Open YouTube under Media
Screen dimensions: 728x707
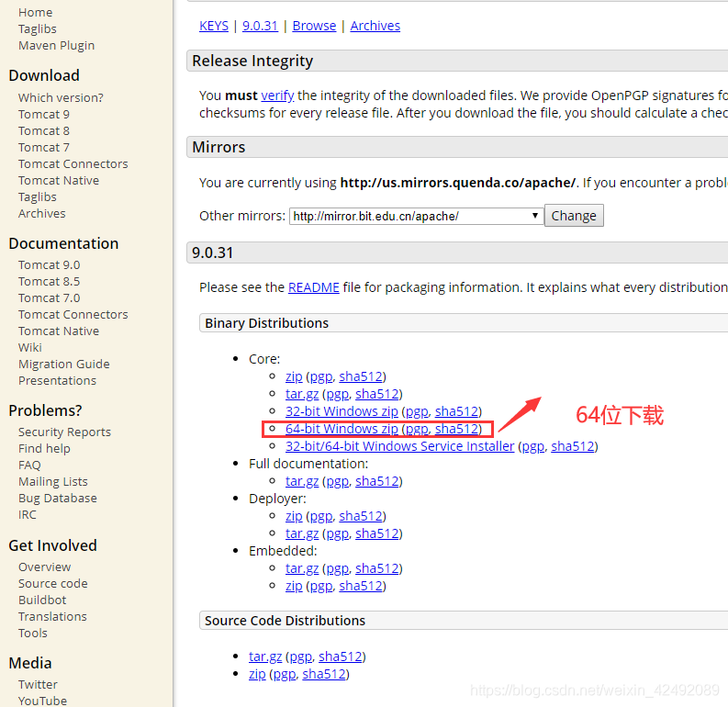43,701
